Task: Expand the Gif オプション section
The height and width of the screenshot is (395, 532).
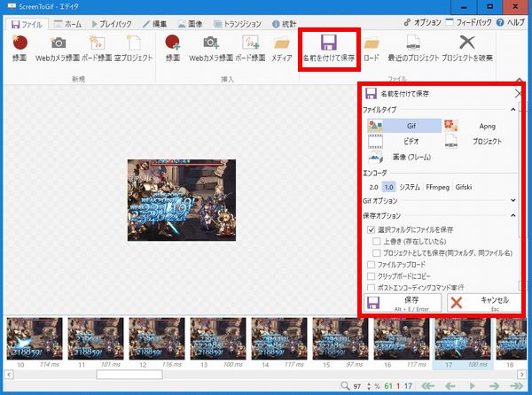Action: pyautogui.click(x=513, y=200)
